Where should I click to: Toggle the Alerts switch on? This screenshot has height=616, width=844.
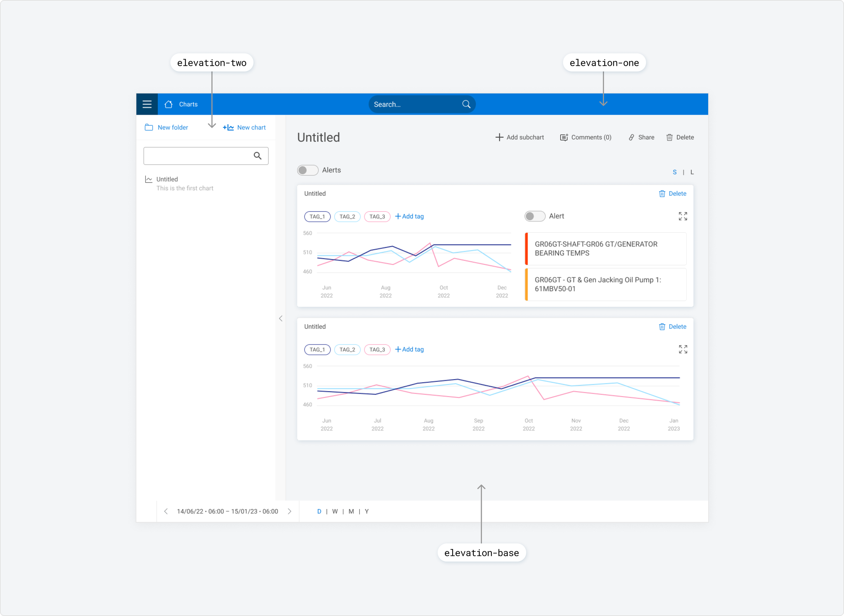pyautogui.click(x=308, y=170)
